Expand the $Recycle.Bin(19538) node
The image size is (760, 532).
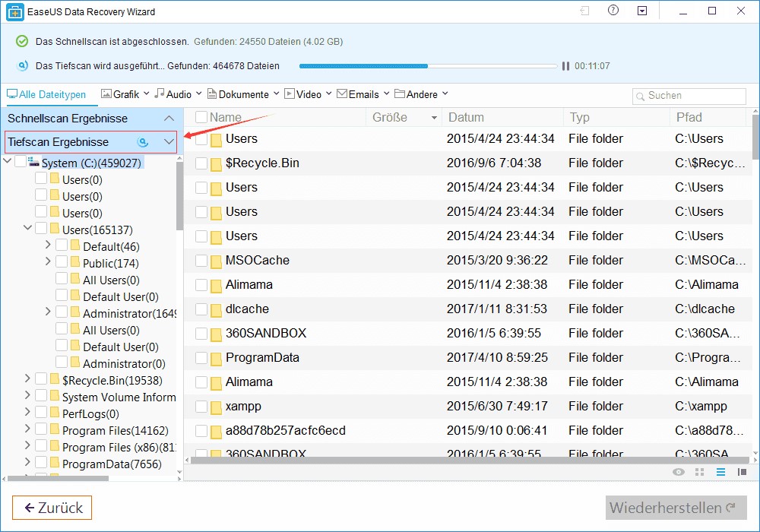pyautogui.click(x=27, y=379)
